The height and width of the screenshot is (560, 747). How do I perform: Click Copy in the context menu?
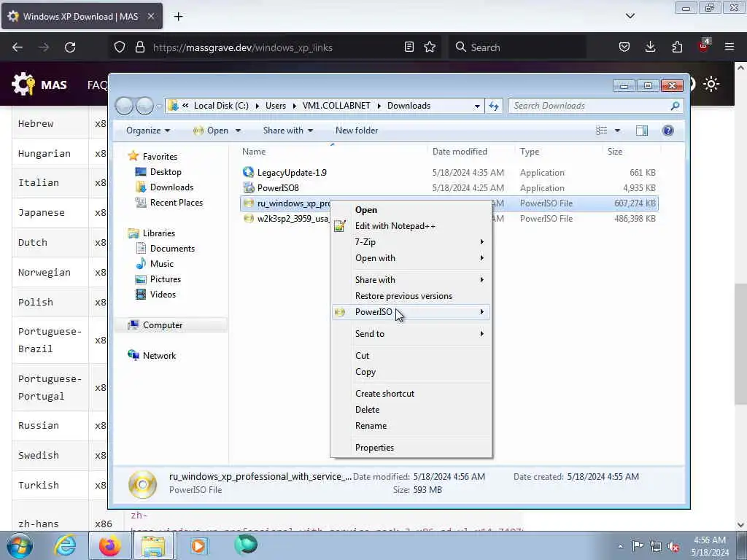click(411, 372)
